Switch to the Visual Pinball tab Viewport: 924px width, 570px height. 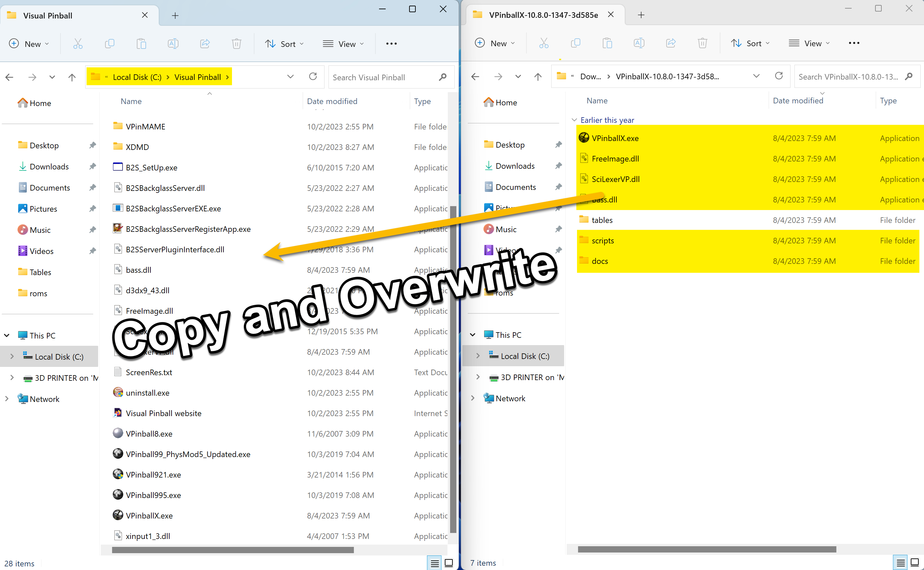[48, 16]
